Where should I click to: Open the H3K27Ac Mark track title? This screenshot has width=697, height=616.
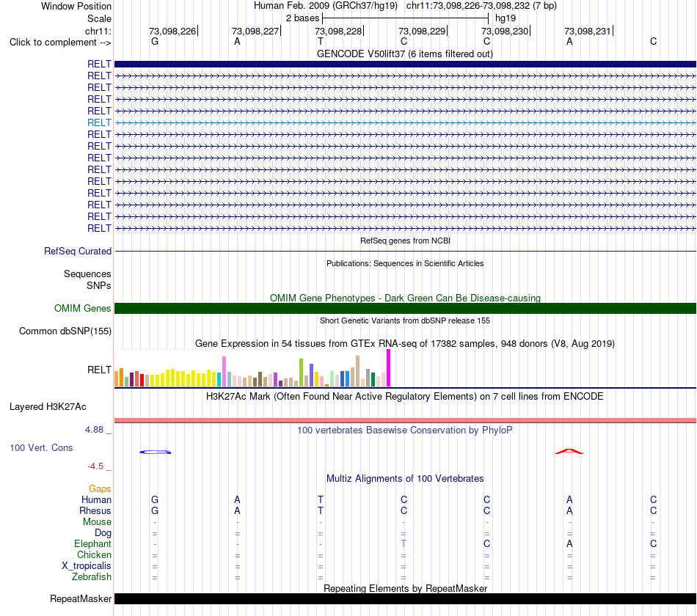(405, 397)
